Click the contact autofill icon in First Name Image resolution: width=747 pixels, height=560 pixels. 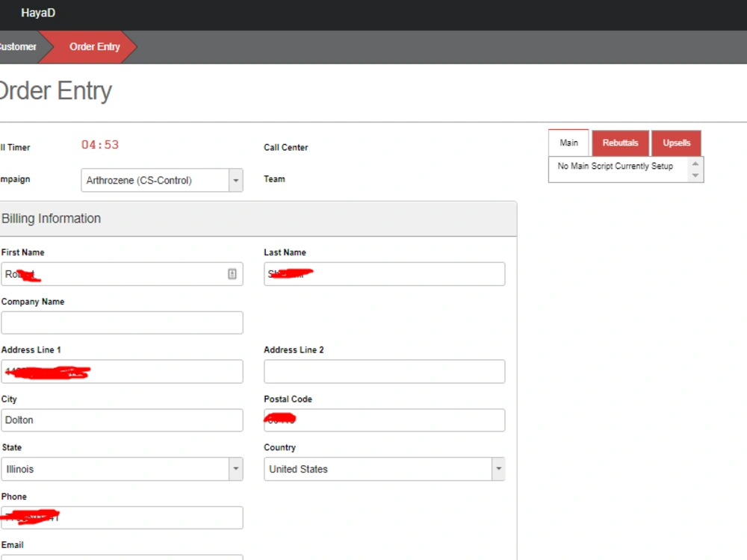[x=232, y=274]
